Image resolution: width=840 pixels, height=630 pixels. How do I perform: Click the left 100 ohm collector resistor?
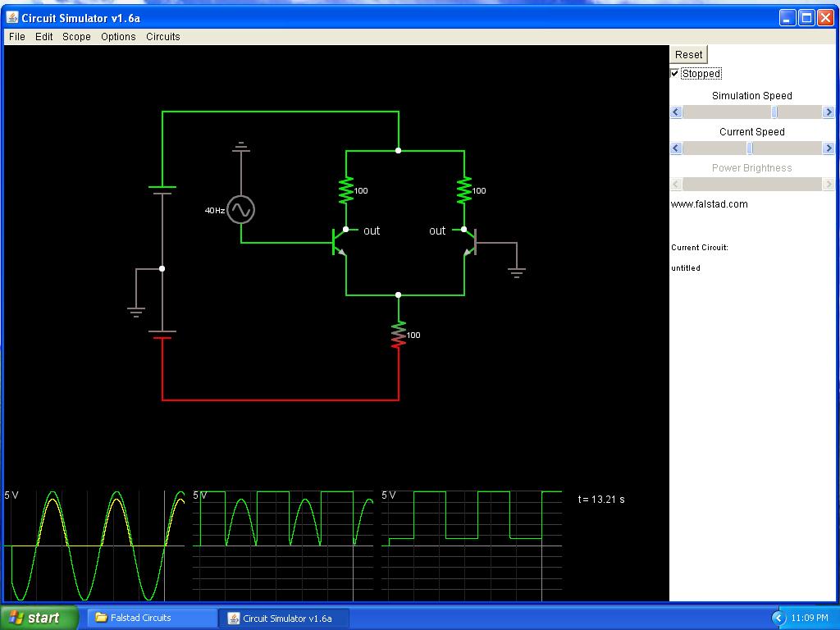click(346, 190)
